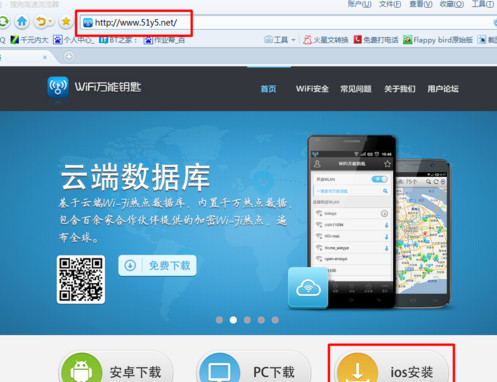This screenshot has height=382, width=497.
Task: Select the third carousel dot
Action: coord(247,320)
